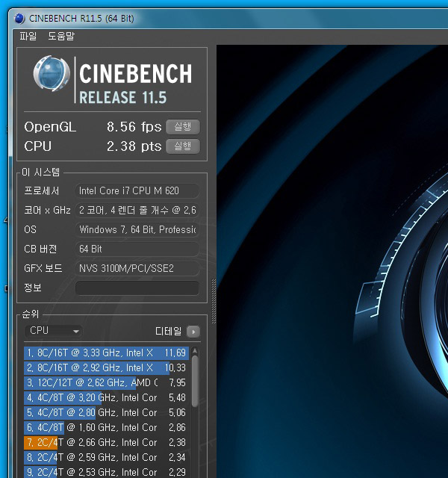The width and height of the screenshot is (448, 478).
Task: Click the OS field Windows 7
Action: 137,229
